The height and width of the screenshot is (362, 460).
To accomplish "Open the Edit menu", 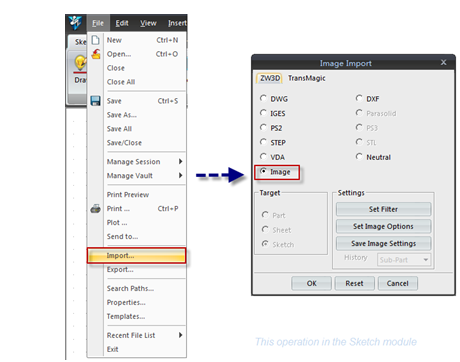I will tap(122, 23).
